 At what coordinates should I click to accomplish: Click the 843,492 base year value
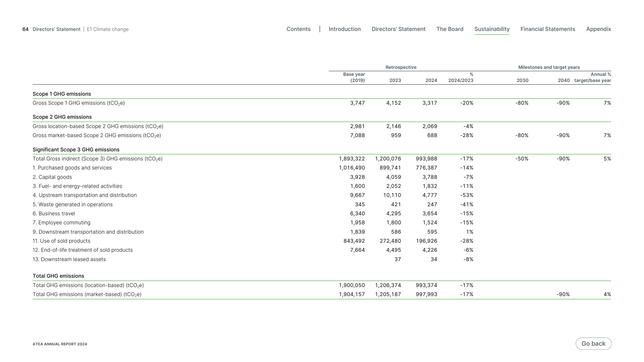[354, 241]
